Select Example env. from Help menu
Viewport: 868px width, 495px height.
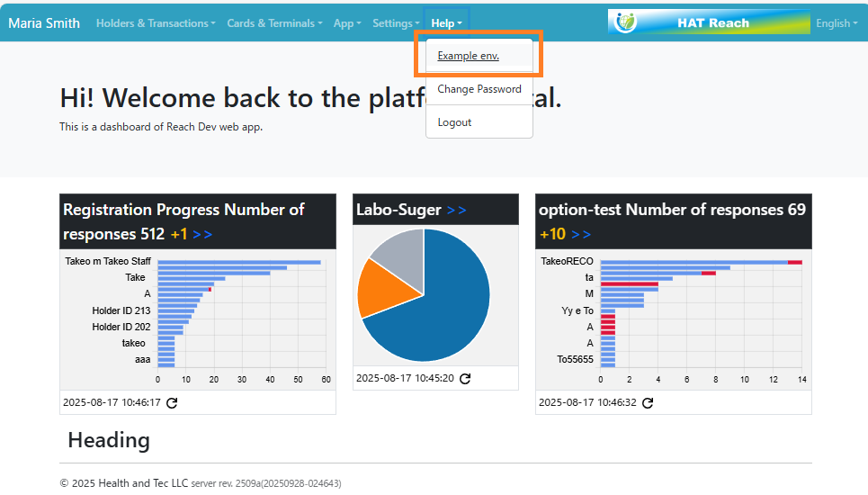point(468,56)
